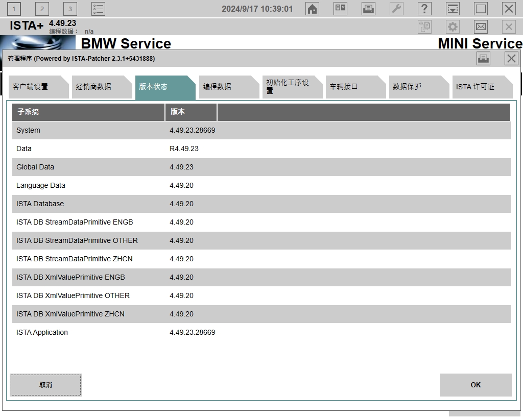Click the drop-down window icon in top toolbar
Image resolution: width=523 pixels, height=420 pixels.
click(453, 9)
